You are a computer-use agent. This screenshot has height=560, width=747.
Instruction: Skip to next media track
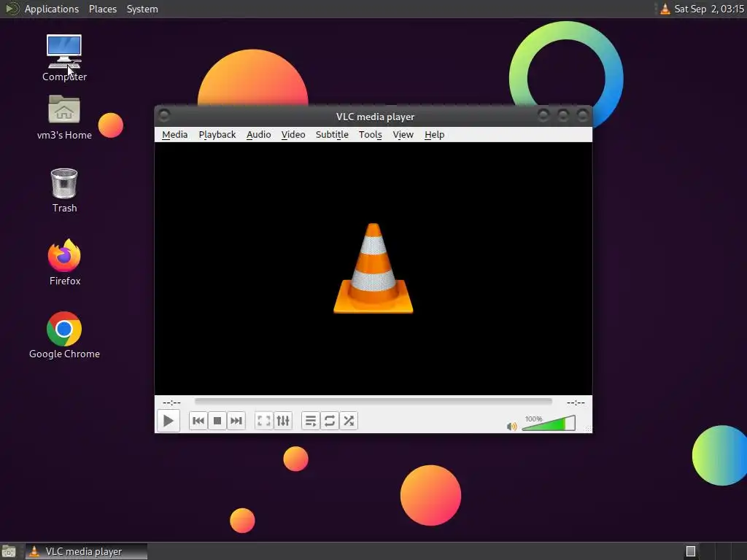(236, 421)
